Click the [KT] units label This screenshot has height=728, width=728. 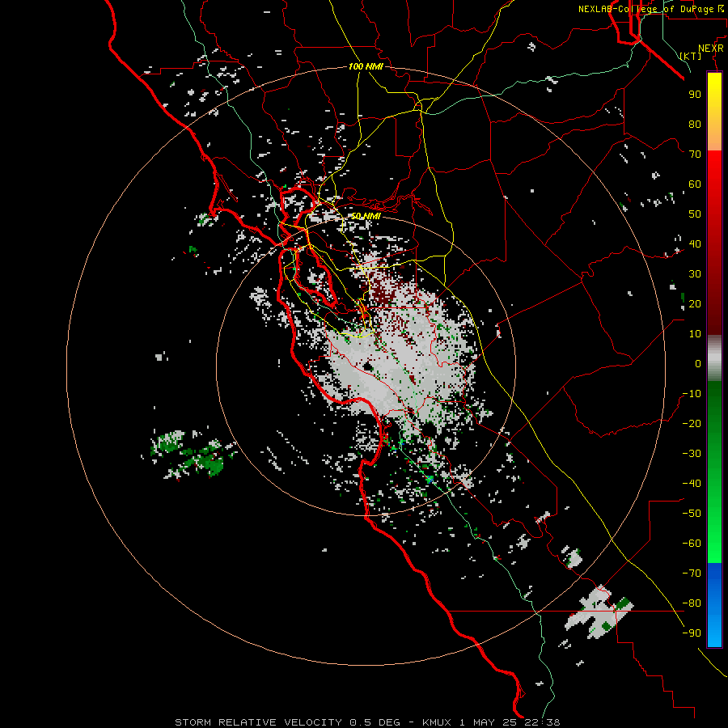(x=691, y=56)
